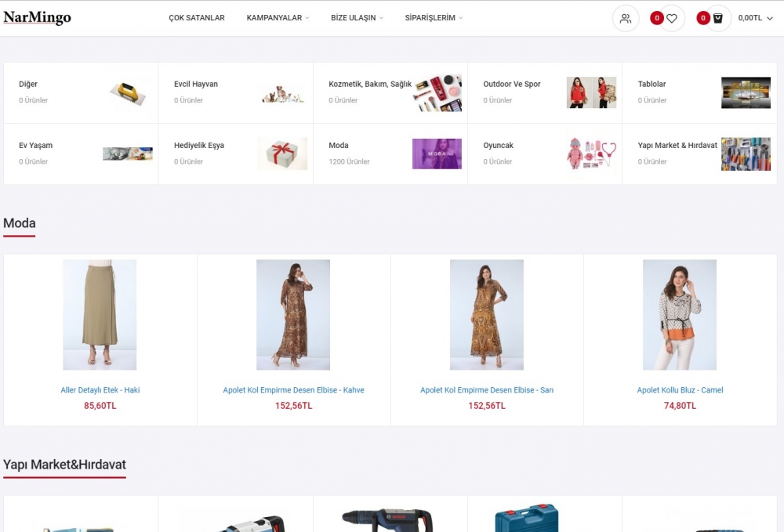Image resolution: width=784 pixels, height=532 pixels.
Task: Expand the Siparişlerim menu chevron
Action: click(461, 18)
